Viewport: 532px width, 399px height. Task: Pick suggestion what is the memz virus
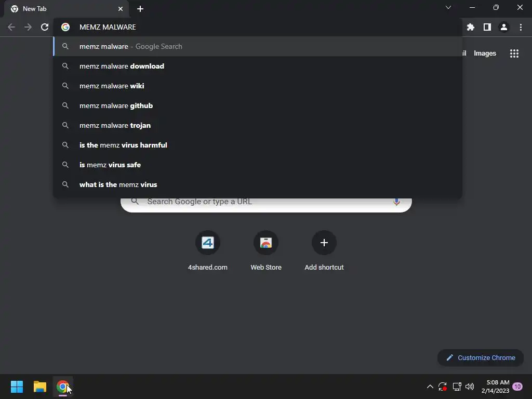[x=258, y=184]
